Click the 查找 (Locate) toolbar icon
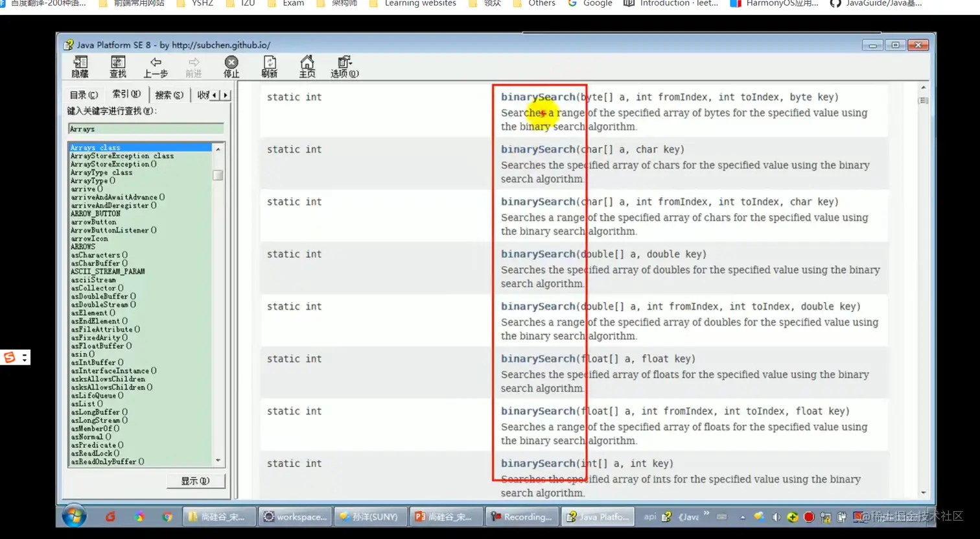980x539 pixels. [117, 67]
